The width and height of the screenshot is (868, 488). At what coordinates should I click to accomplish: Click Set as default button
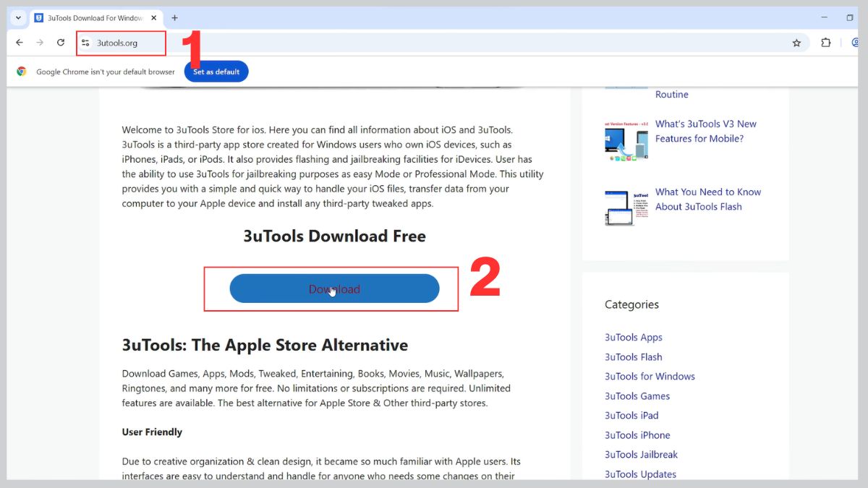click(x=216, y=72)
